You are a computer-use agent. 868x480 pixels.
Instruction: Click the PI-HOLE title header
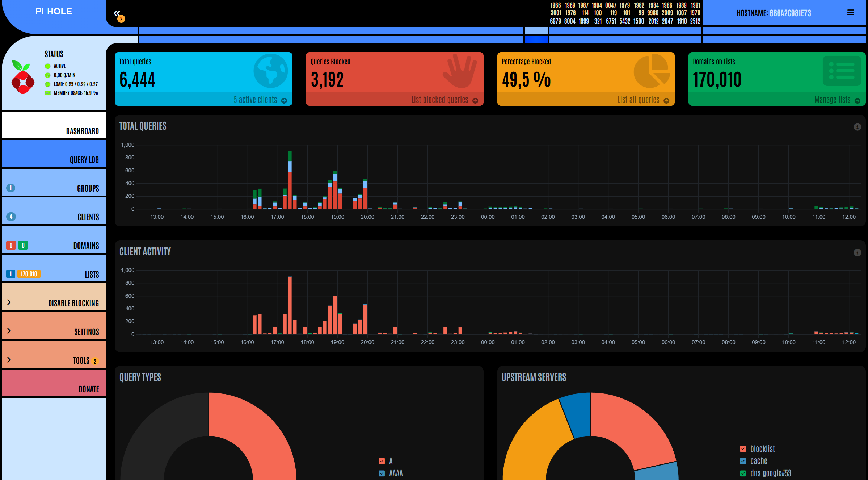click(x=54, y=12)
